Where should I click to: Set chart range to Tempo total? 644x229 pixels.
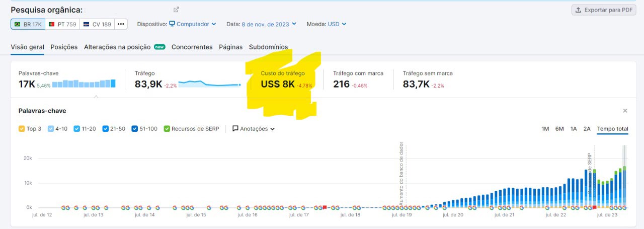click(613, 129)
